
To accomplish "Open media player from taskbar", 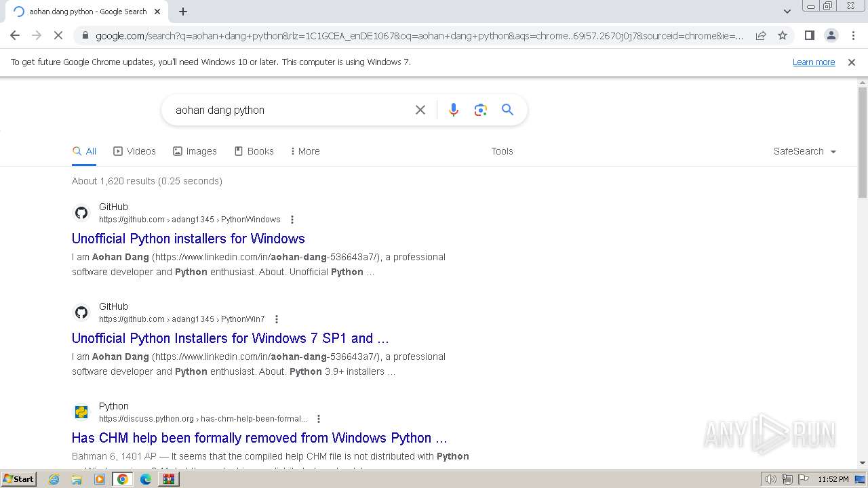I will [100, 479].
